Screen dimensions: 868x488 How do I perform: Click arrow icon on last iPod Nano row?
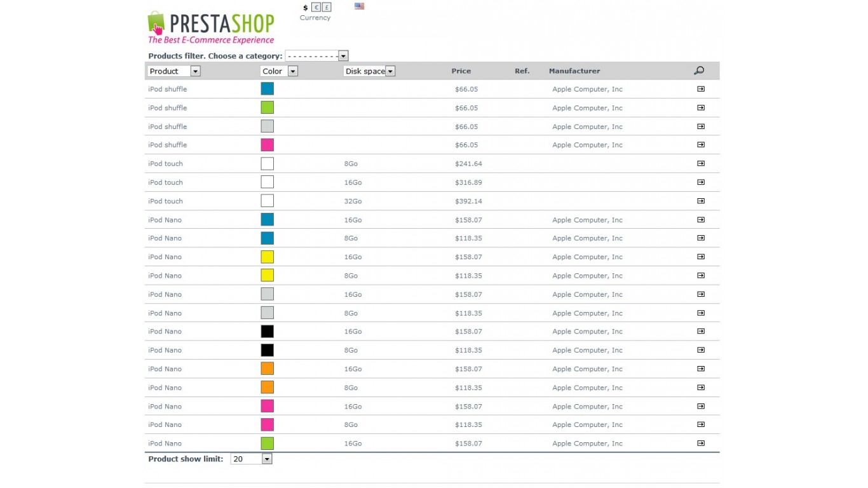click(701, 443)
